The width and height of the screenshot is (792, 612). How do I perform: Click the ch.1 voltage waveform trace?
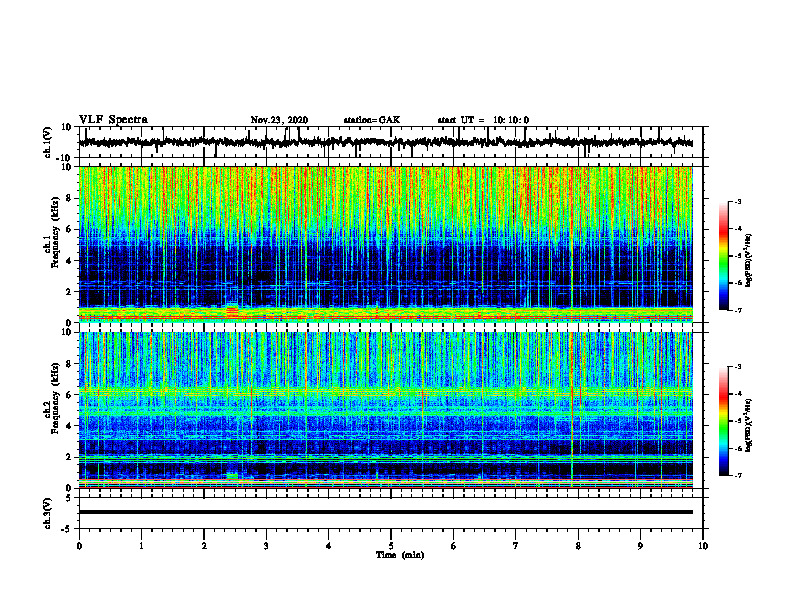385,142
